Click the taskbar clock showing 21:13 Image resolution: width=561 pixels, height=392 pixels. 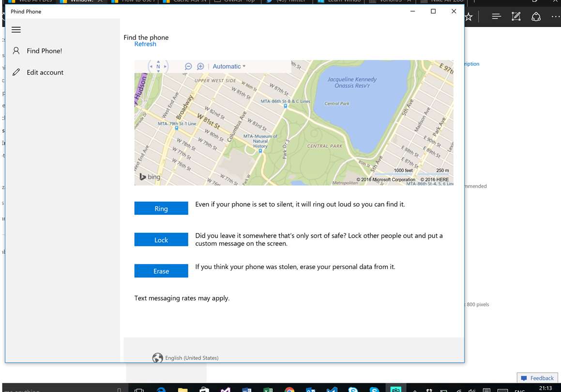tap(545, 388)
